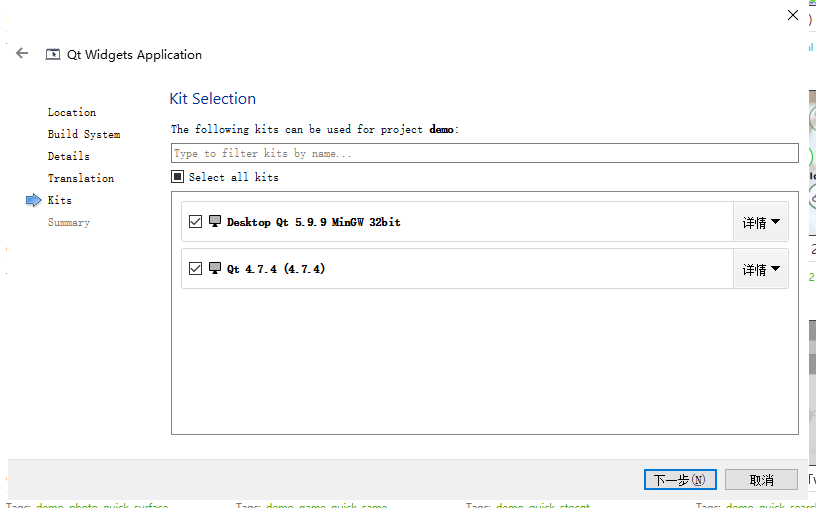This screenshot has height=508, width=816.
Task: Uncheck the Qt 4.7.4 (4.7.4) kit
Action: [x=195, y=269]
